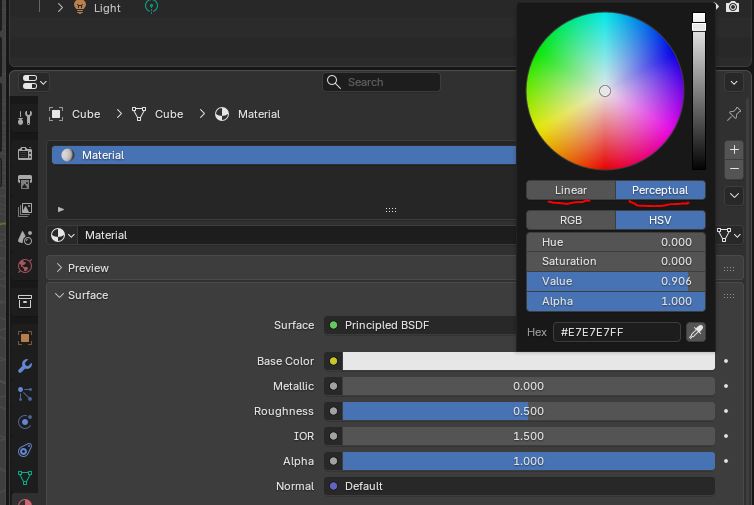Open the Output properties tab
754x505 pixels.
(x=25, y=182)
